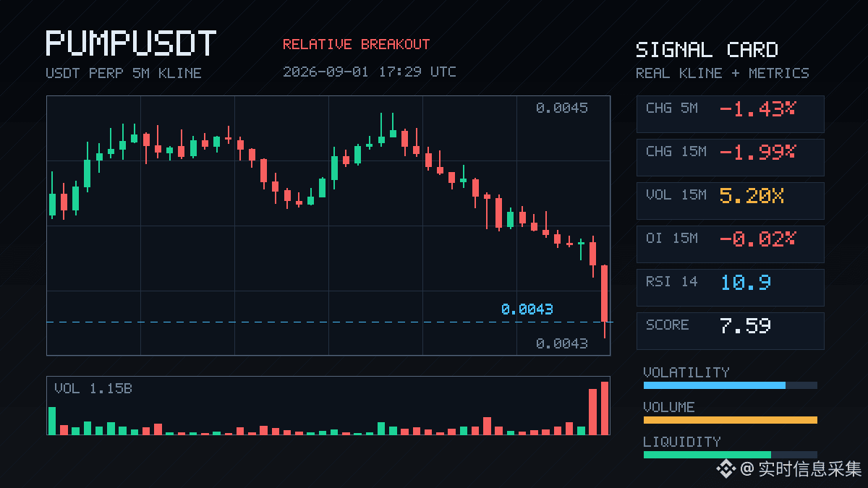Click the CHG 5M metric card
This screenshot has width=868, height=488.
730,114
